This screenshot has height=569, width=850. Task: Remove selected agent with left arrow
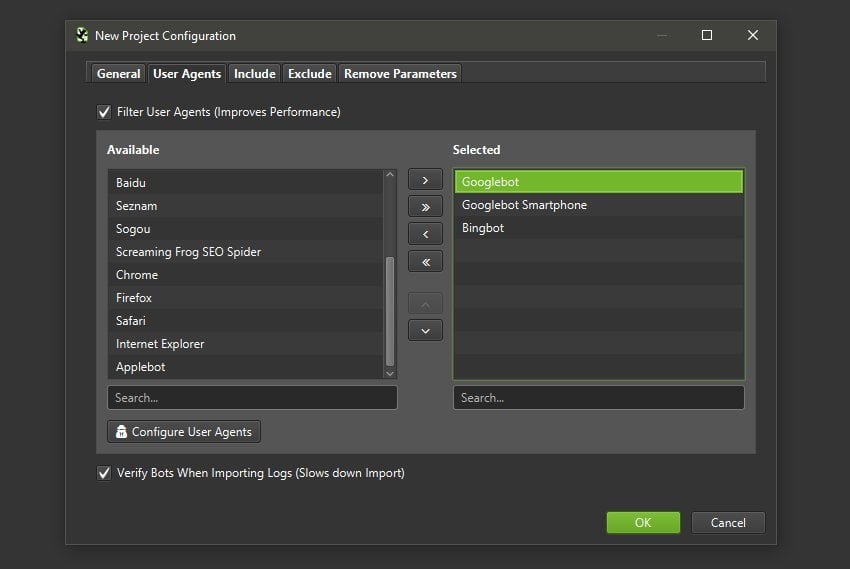tap(425, 234)
